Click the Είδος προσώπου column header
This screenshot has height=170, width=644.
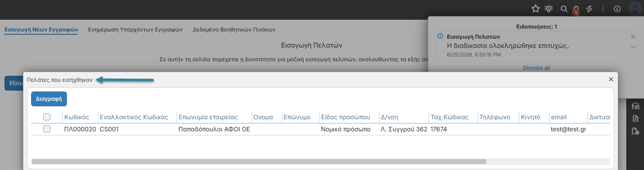click(x=346, y=117)
